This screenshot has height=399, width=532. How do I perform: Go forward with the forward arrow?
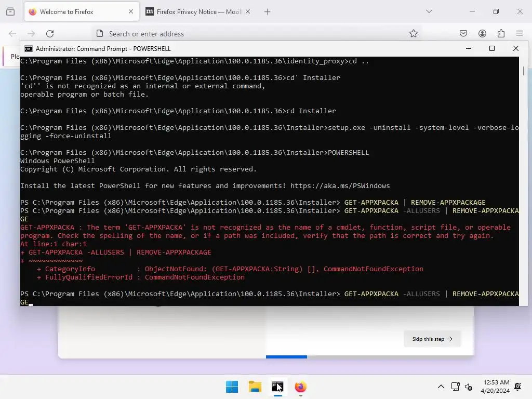click(x=31, y=34)
